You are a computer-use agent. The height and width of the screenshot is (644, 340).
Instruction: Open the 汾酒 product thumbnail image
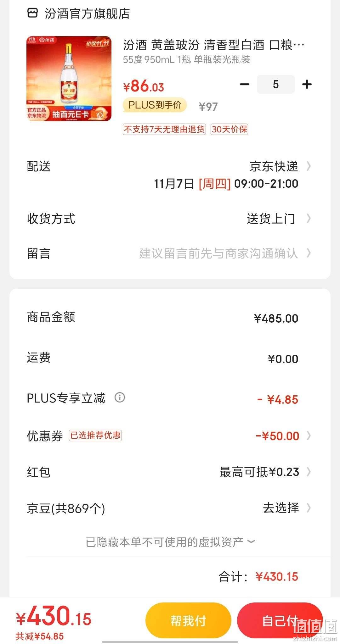coord(69,79)
